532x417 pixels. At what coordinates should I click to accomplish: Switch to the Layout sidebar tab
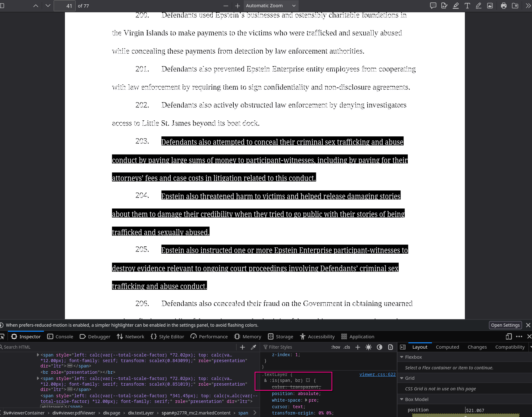(420, 347)
